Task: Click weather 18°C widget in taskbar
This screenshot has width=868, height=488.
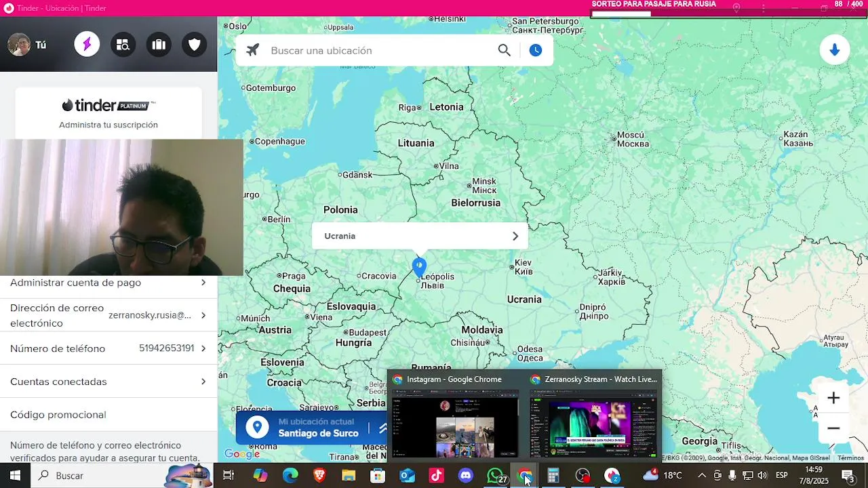Action: [x=662, y=476]
